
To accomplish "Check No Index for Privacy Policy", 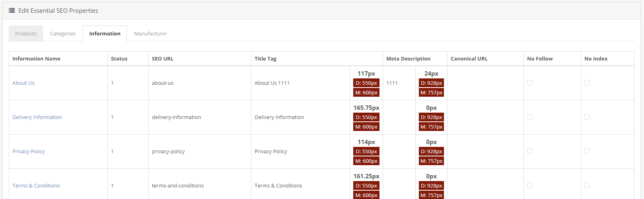I will point(587,151).
